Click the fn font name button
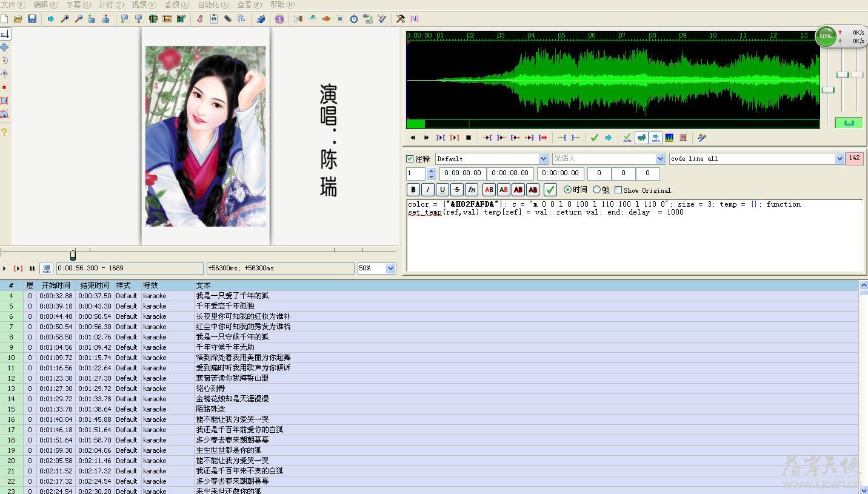The width and height of the screenshot is (868, 494). tap(472, 190)
